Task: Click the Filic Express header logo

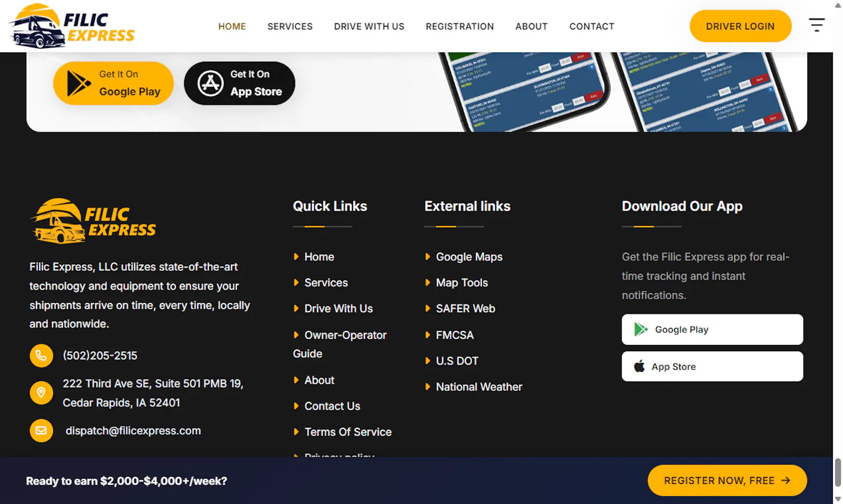Action: 72,26
